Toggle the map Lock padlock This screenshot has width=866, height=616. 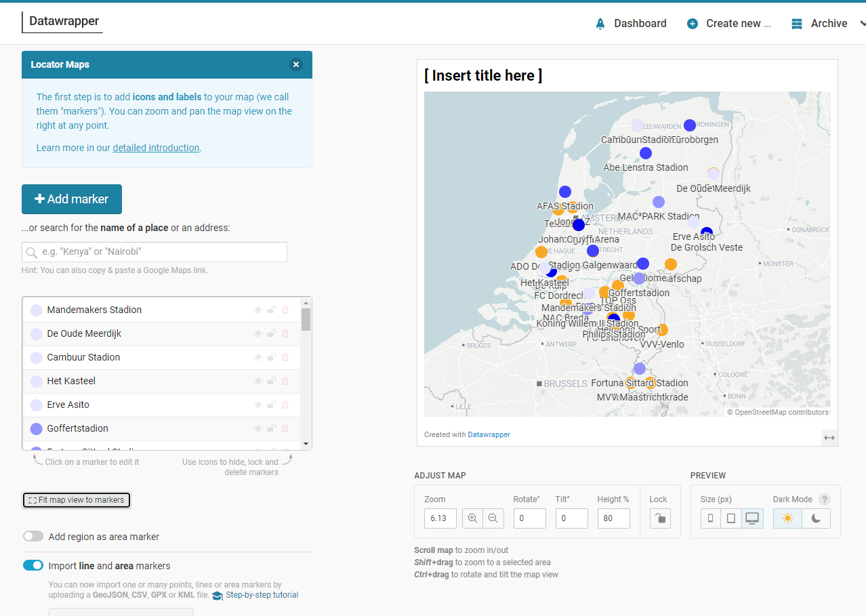click(660, 518)
